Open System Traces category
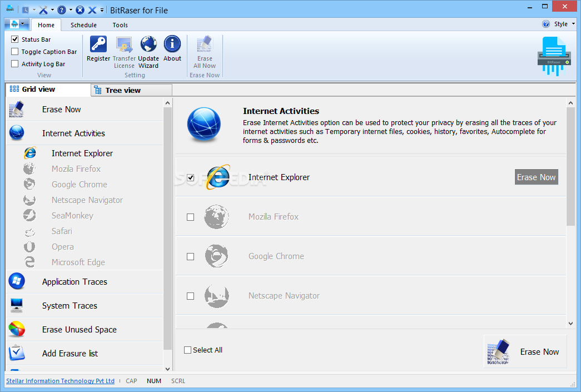 pyautogui.click(x=85, y=306)
